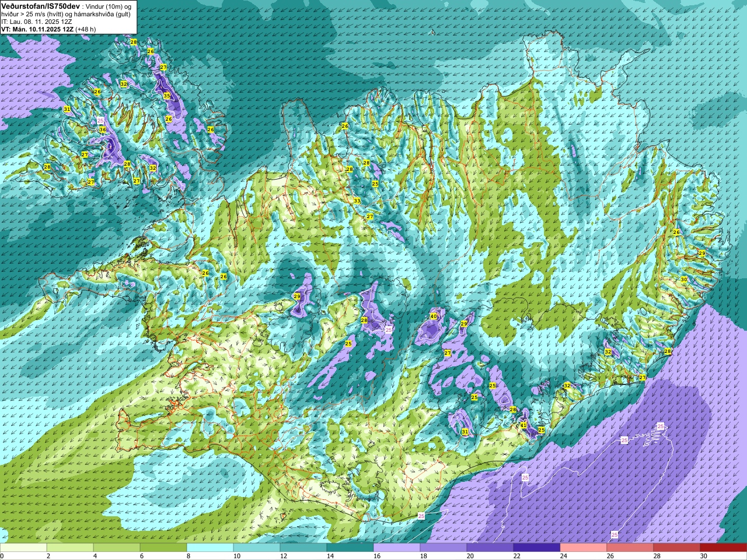Click the yellow gust label 40
This screenshot has height=560, width=747.
[x=433, y=316]
